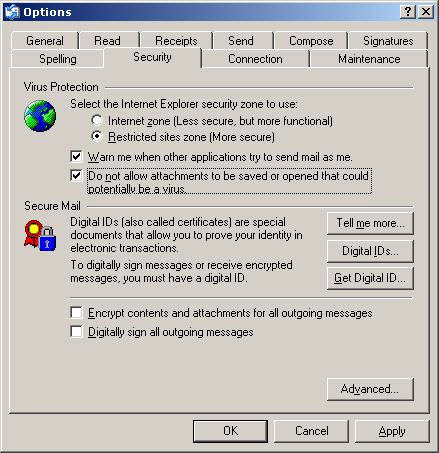Viewport: 439px width, 453px height.
Task: Open the Digital IDs dialog button
Action: [x=370, y=251]
